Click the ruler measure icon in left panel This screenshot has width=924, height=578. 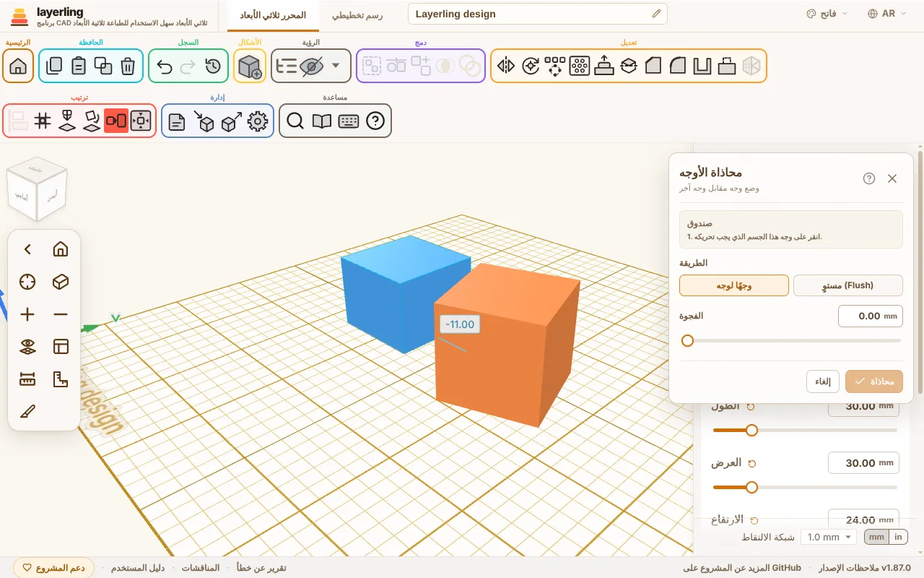[27, 379]
